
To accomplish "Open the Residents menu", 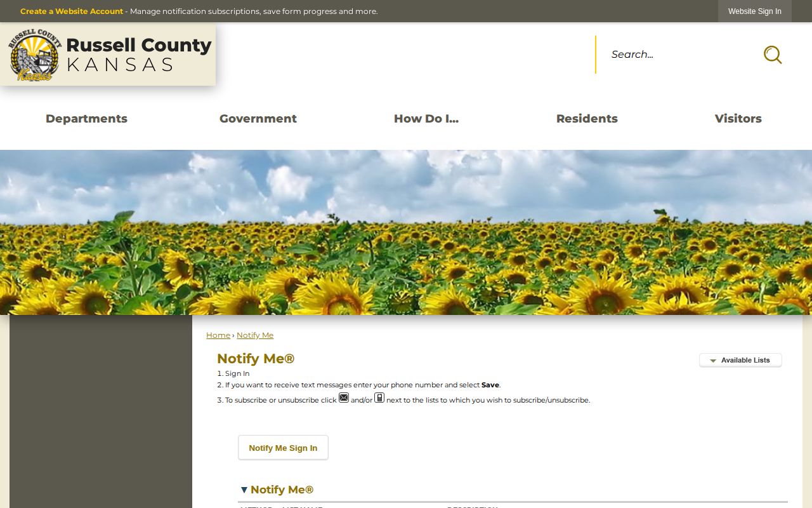I will (587, 119).
